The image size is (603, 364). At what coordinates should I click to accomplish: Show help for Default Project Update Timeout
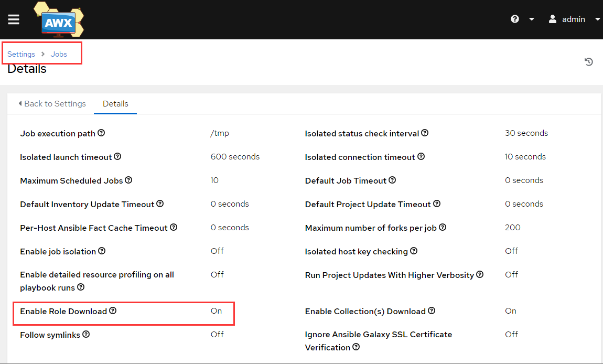pos(437,204)
